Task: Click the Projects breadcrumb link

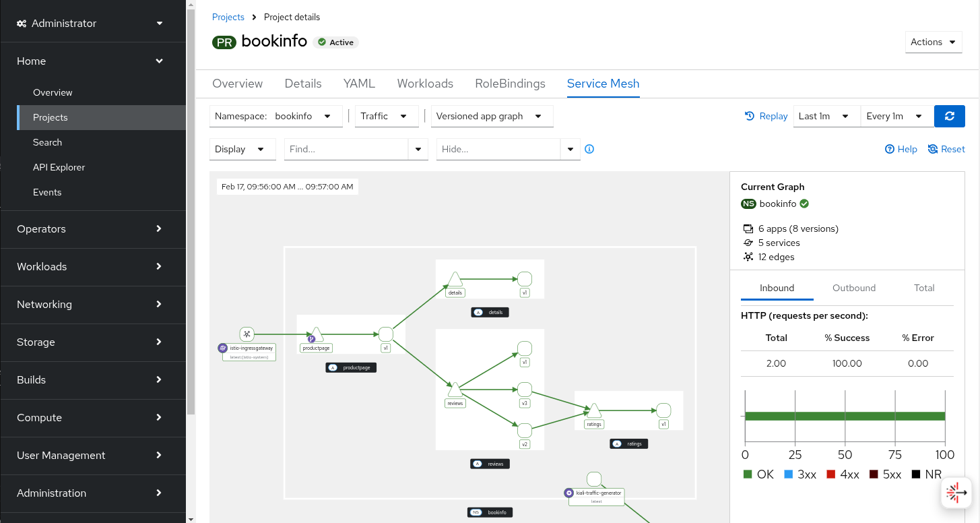Action: pos(228,17)
